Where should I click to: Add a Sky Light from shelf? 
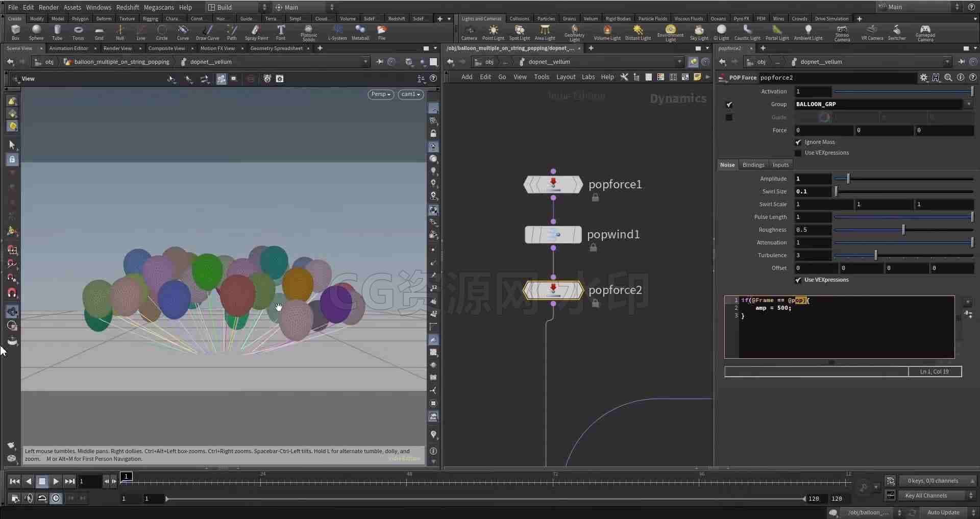[x=699, y=33]
